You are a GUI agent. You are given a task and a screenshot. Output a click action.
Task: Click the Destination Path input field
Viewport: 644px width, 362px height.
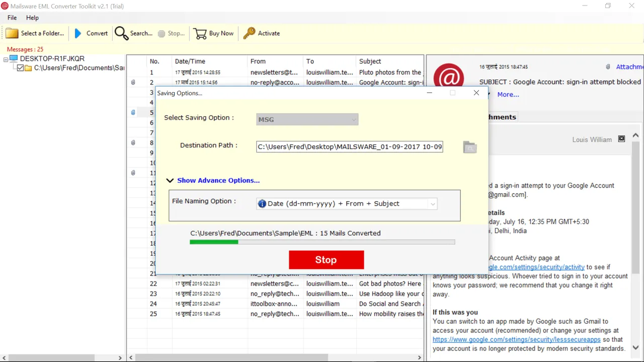coord(350,147)
